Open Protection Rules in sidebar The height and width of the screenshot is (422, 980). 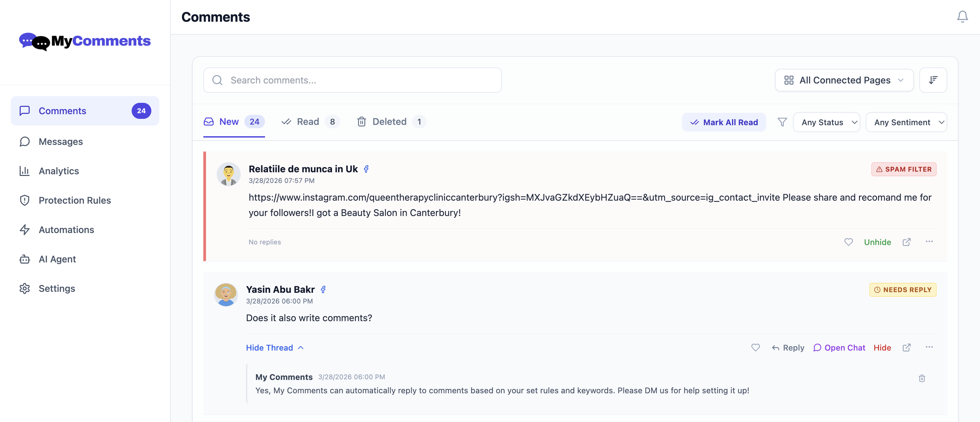pyautogui.click(x=75, y=200)
